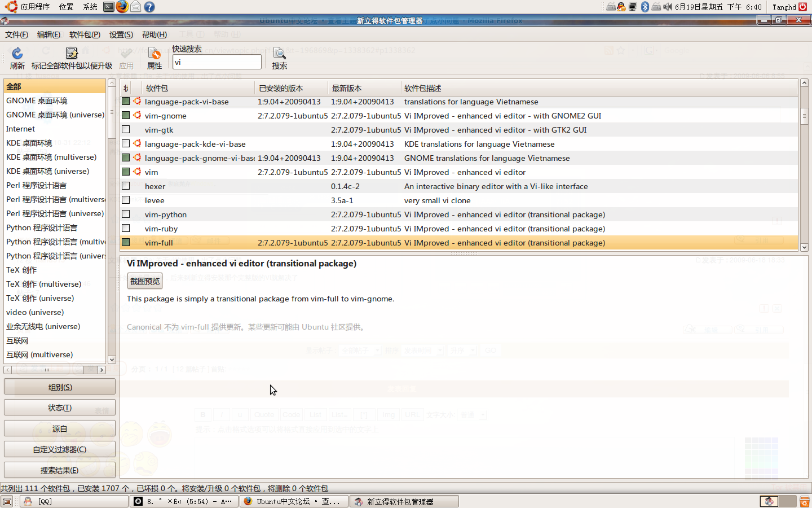This screenshot has height=508, width=812.
Task: Toggle status checkbox for vim-gnome
Action: [x=126, y=115]
